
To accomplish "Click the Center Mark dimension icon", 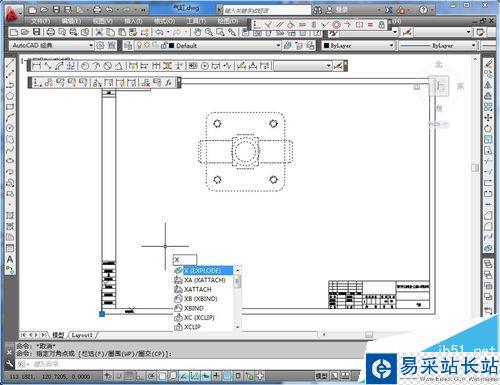I will point(205,66).
